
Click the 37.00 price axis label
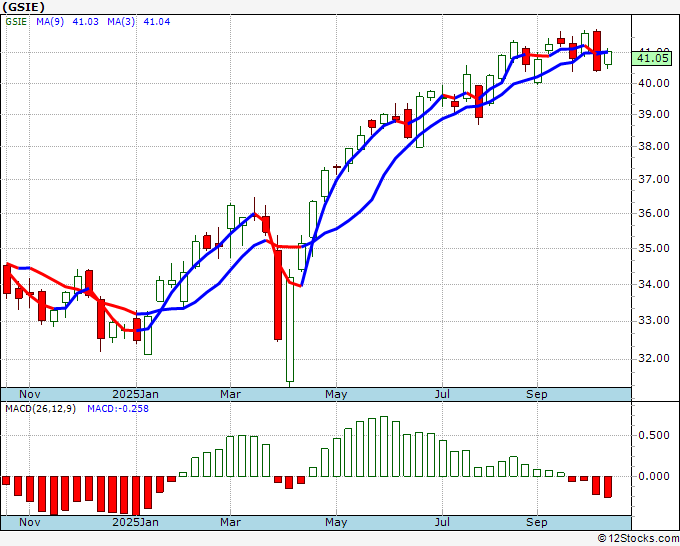click(654, 179)
